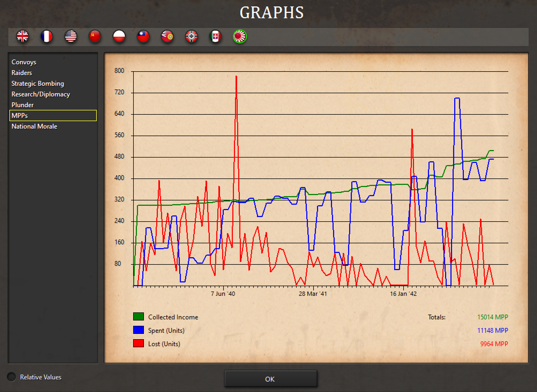Open the Raiders graph
This screenshot has height=392, width=537.
pyautogui.click(x=53, y=73)
